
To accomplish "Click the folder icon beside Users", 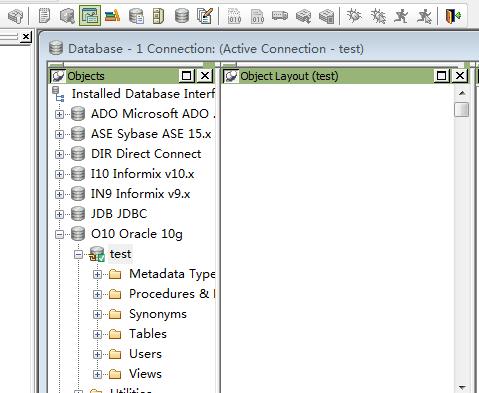I will click(x=115, y=354).
